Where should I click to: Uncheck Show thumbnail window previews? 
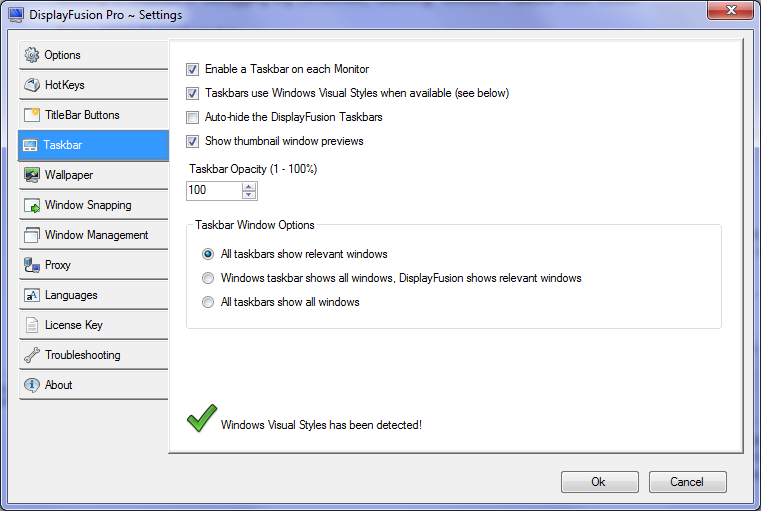click(193, 141)
